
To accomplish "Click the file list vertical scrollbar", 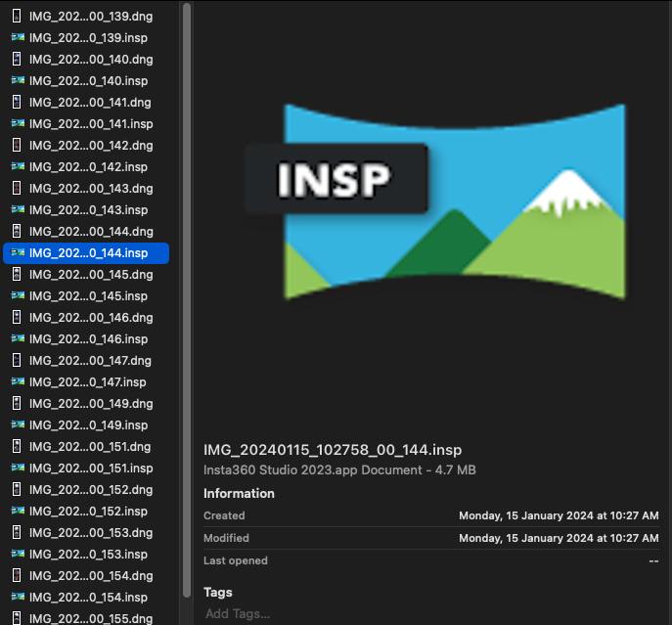I will tap(187, 300).
